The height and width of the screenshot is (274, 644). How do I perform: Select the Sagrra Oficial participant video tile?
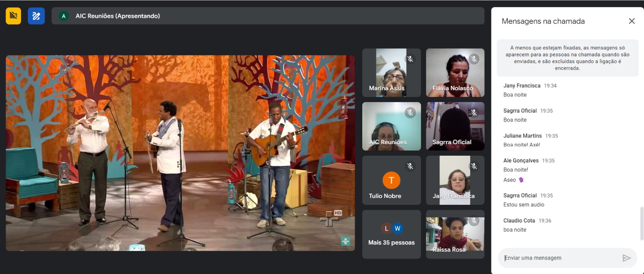point(455,126)
